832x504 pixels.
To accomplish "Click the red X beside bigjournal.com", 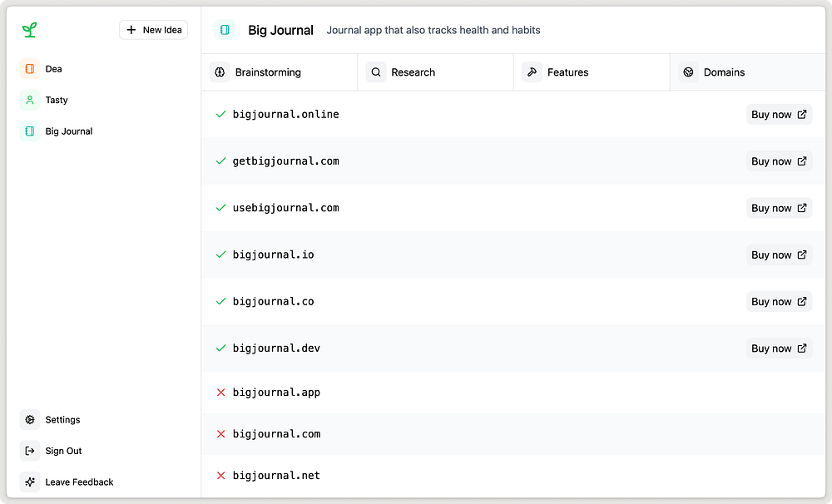I will point(220,434).
